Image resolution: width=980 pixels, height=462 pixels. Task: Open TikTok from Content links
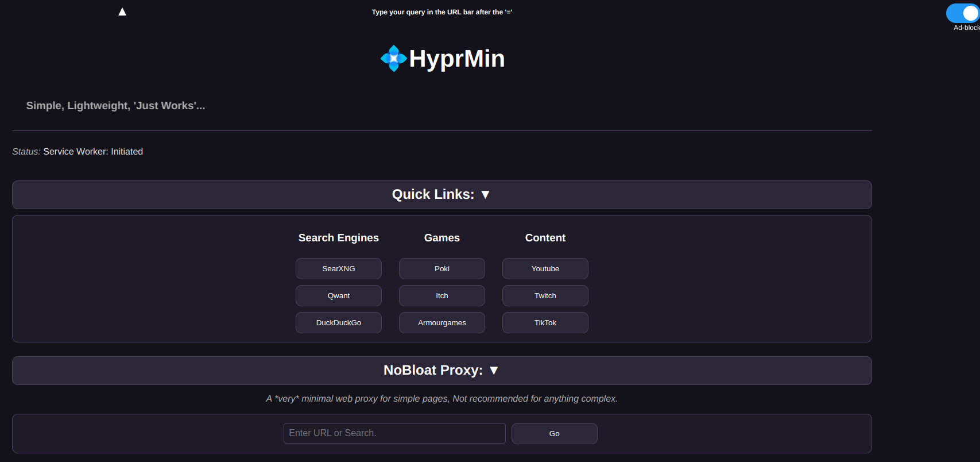(545, 323)
